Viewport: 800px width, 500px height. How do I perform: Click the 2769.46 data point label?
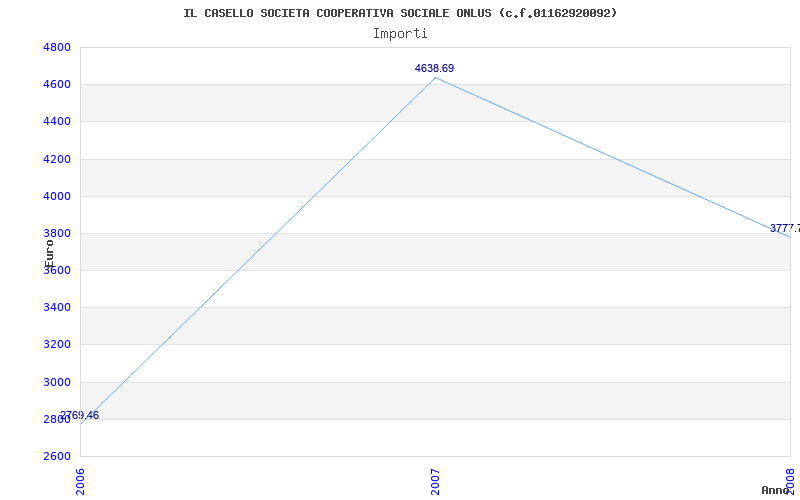(79, 415)
